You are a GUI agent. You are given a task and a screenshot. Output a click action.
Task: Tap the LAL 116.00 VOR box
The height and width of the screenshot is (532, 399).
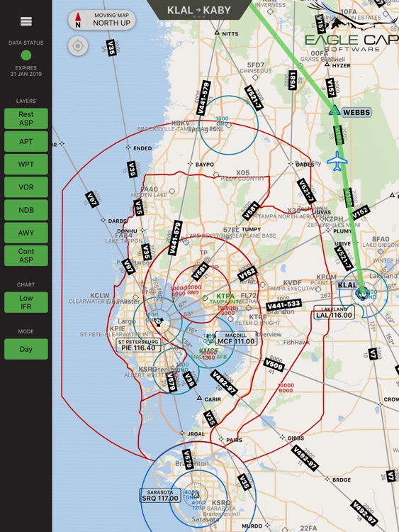tap(335, 313)
